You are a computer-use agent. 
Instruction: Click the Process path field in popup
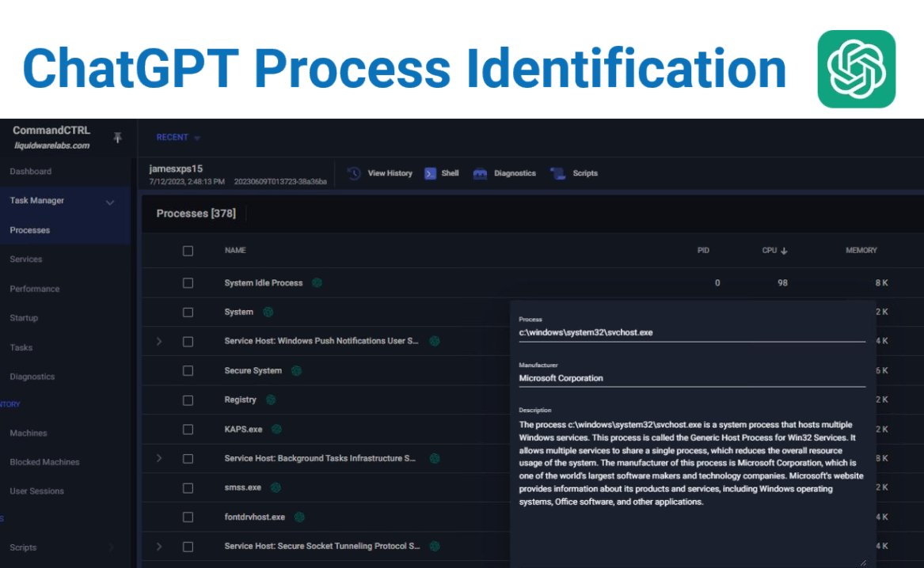[x=692, y=332]
